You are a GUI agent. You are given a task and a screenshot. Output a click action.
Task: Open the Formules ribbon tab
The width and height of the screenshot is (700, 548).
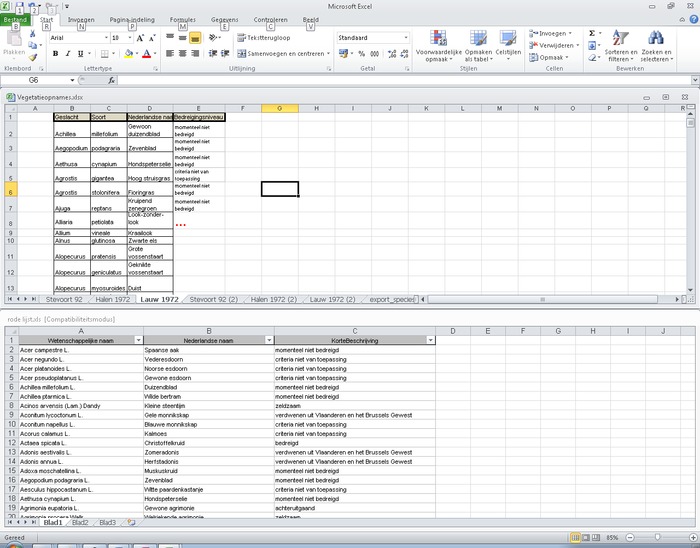[x=183, y=19]
